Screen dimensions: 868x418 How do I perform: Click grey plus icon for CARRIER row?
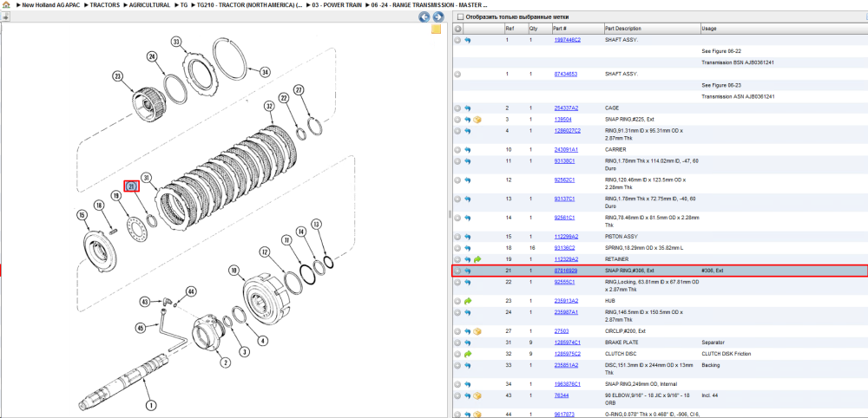[x=457, y=150]
